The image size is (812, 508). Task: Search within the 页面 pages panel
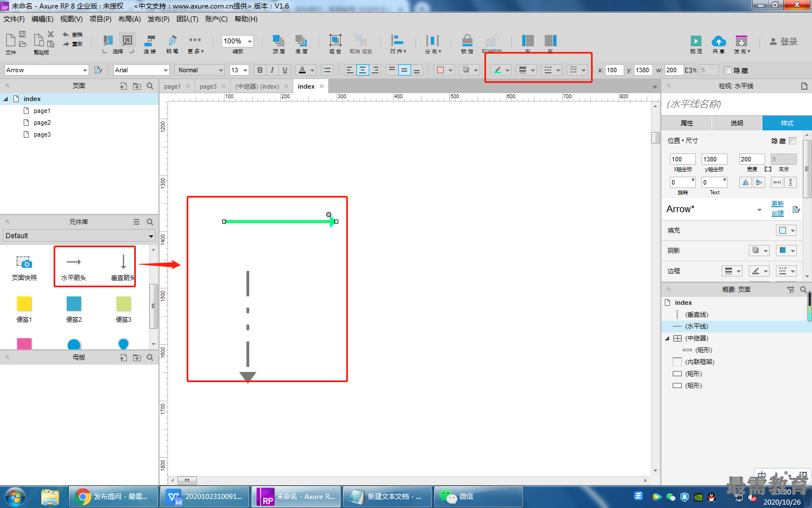[150, 86]
